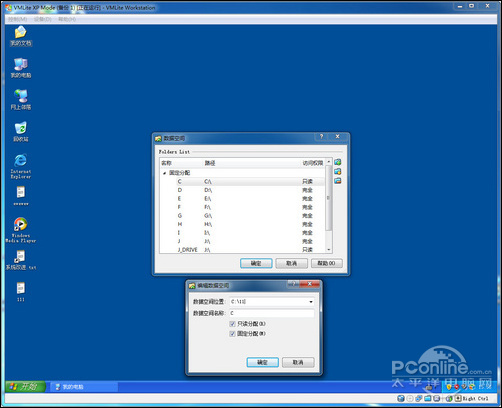
Task: Open the 数据空间位置 dropdown
Action: pos(311,302)
